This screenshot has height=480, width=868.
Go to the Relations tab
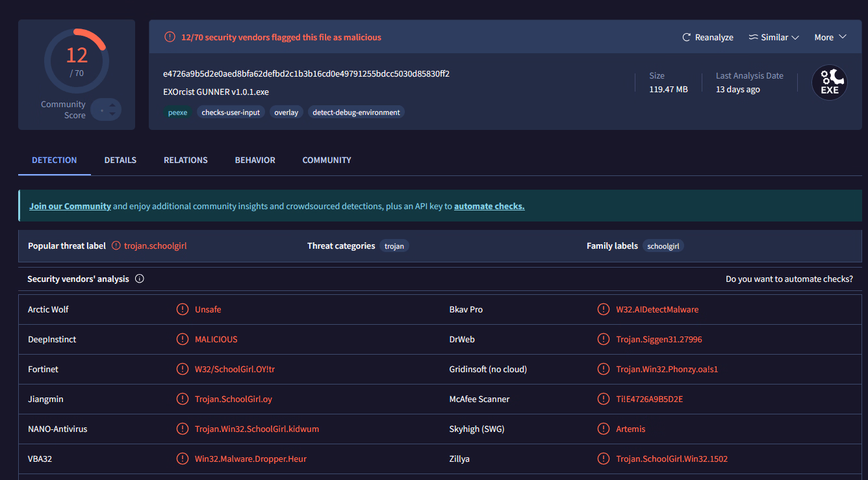(185, 160)
